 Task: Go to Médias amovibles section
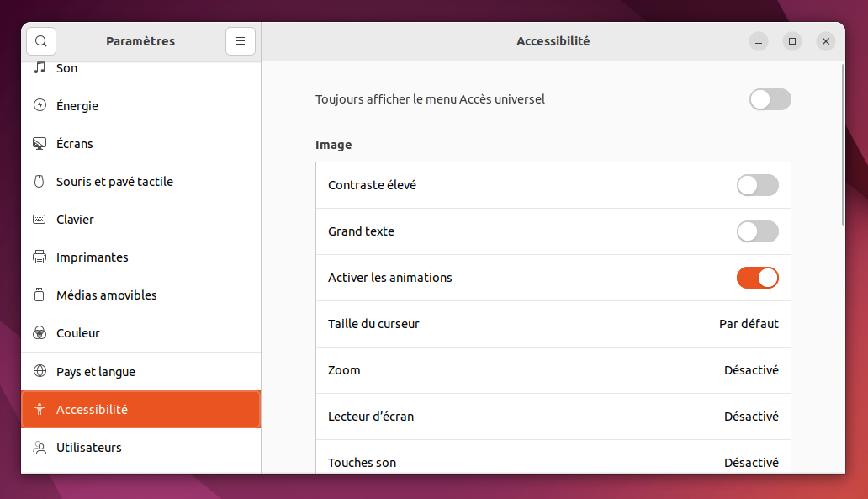140,295
